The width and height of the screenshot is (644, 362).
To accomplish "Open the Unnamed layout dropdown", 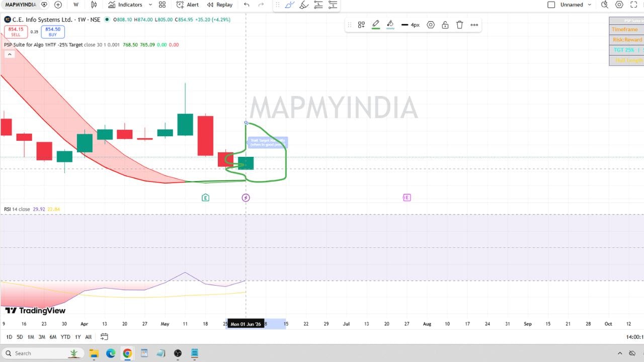I will [x=576, y=5].
